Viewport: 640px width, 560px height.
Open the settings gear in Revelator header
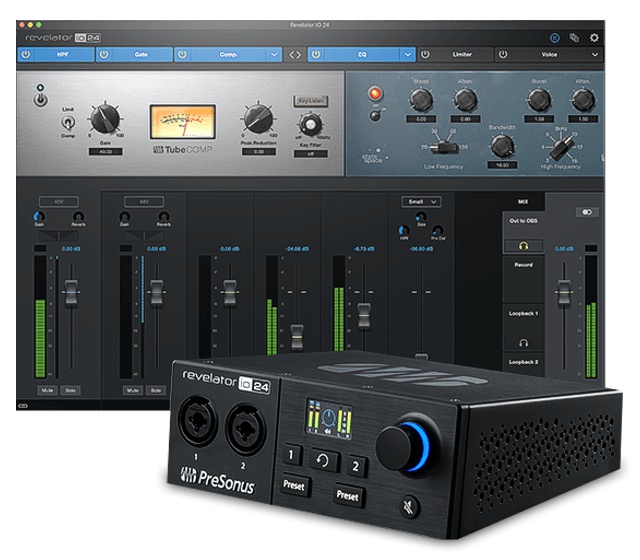(594, 38)
